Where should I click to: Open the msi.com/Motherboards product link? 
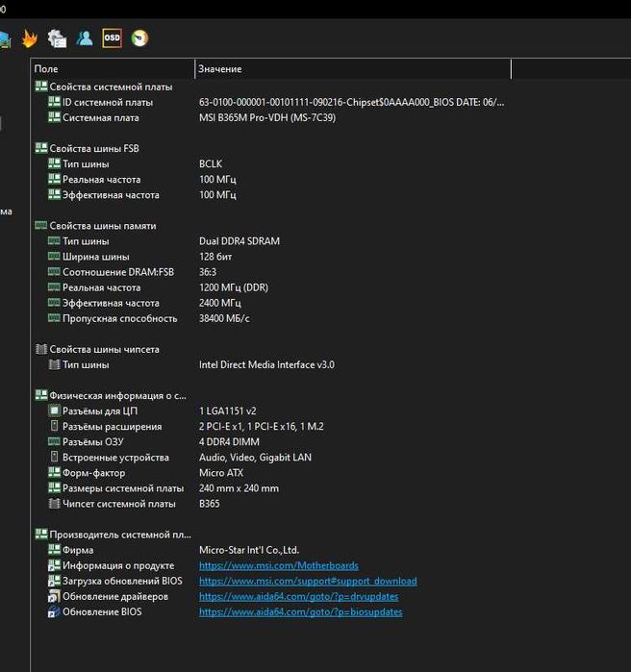point(279,565)
